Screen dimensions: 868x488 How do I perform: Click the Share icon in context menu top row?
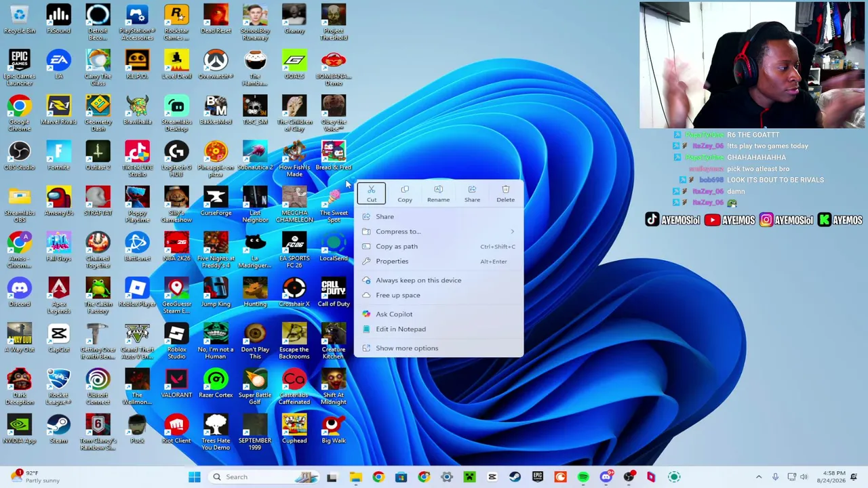[472, 193]
